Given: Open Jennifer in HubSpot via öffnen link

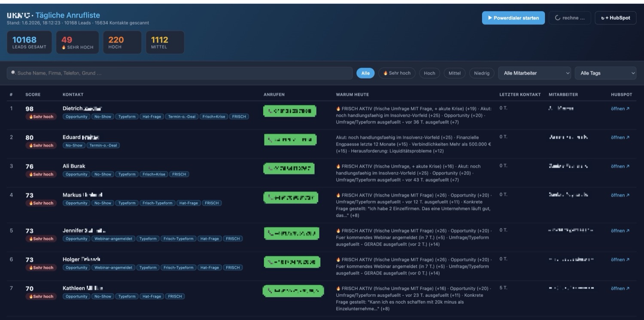Looking at the screenshot, I should coord(620,231).
